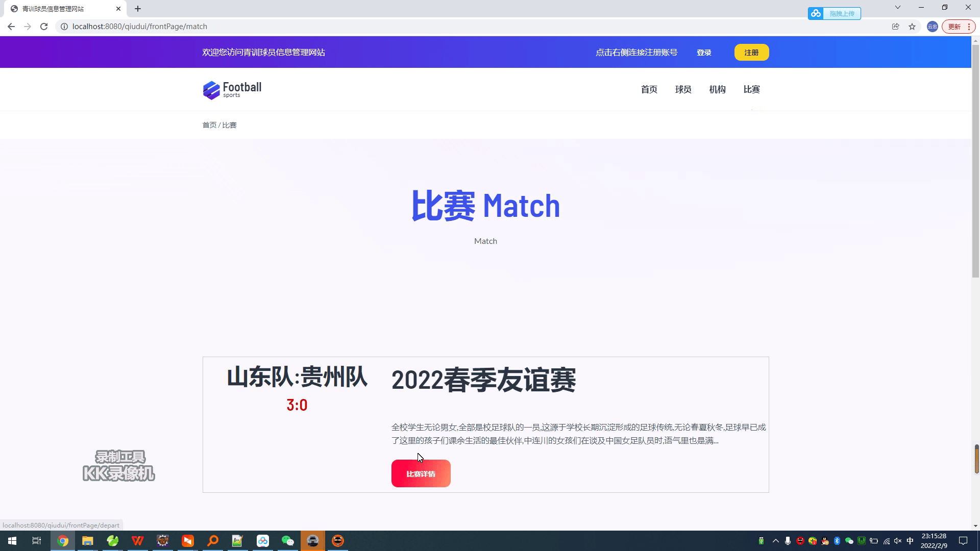The height and width of the screenshot is (551, 980).
Task: Click the share icon in address bar
Action: 896,26
